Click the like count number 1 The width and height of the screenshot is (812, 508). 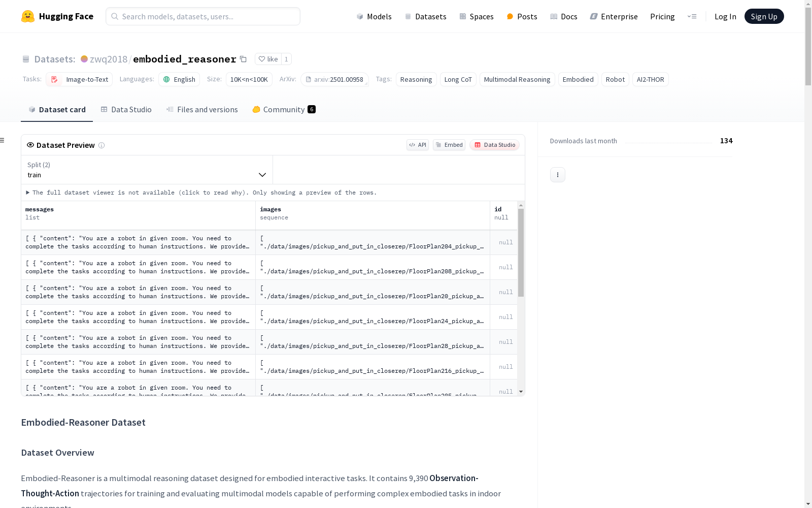(286, 59)
